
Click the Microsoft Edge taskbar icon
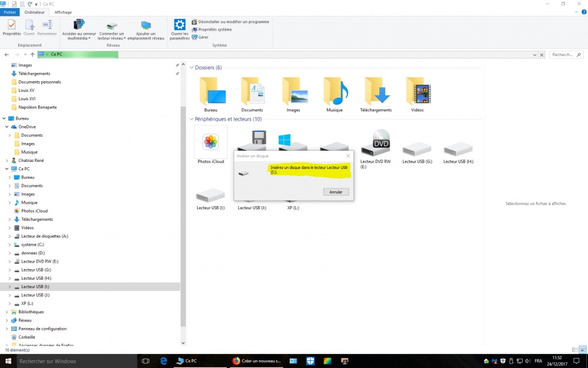[x=165, y=361]
